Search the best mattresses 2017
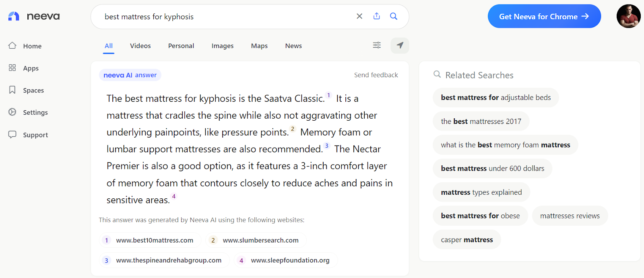 tap(481, 121)
